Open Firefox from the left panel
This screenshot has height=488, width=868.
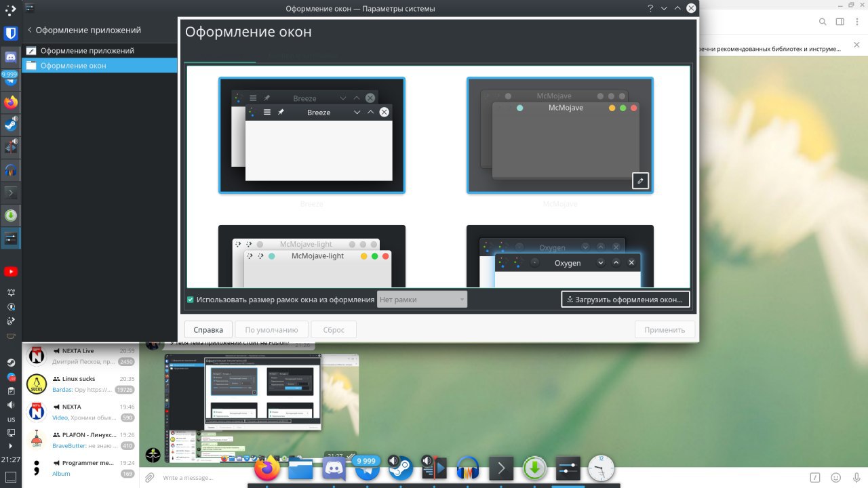pos(11,102)
